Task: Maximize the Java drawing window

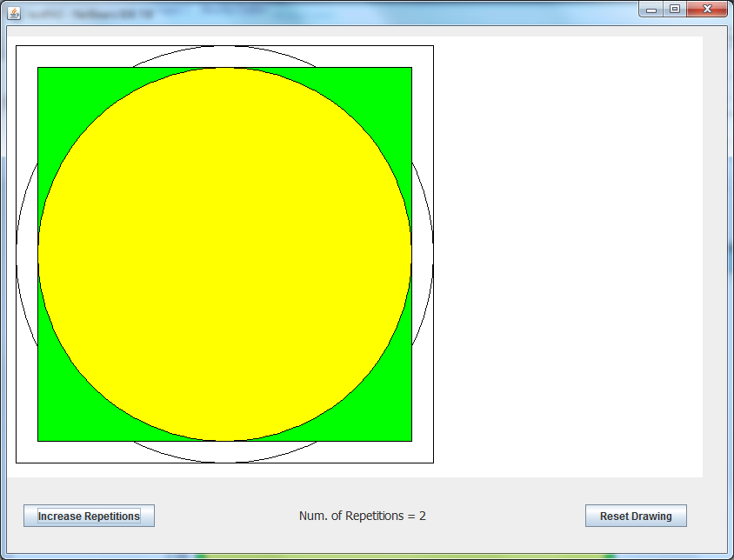Action: coord(674,9)
